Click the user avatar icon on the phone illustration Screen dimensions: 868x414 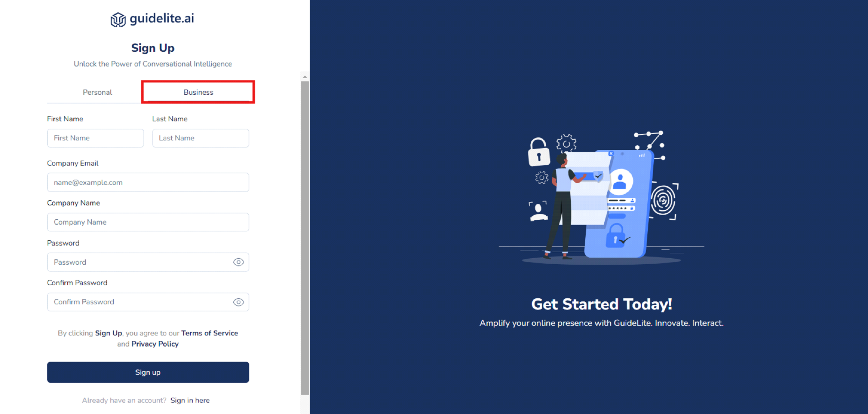[620, 182]
